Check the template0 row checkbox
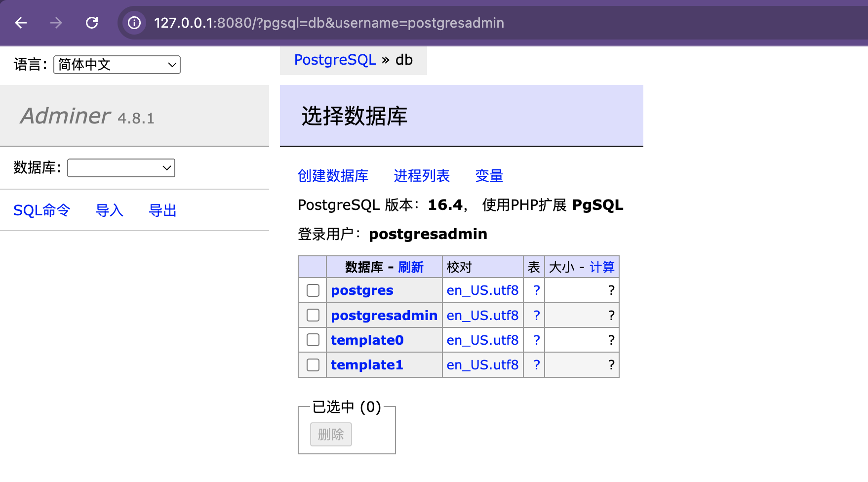Viewport: 868px width, 482px height. [x=313, y=340]
